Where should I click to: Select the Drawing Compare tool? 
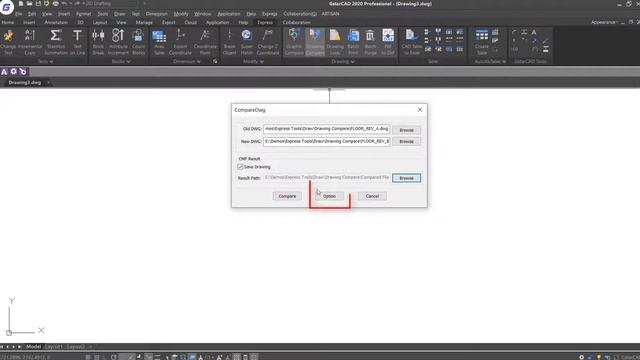pos(315,42)
